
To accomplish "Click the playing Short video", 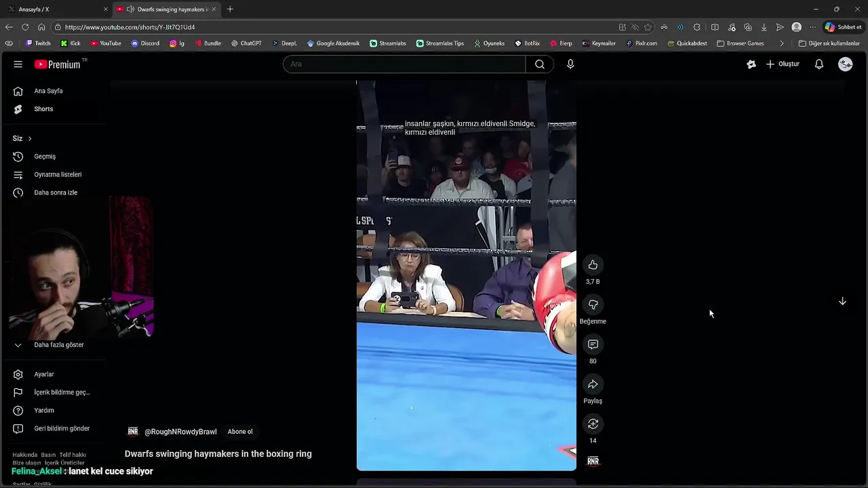I will click(x=467, y=275).
